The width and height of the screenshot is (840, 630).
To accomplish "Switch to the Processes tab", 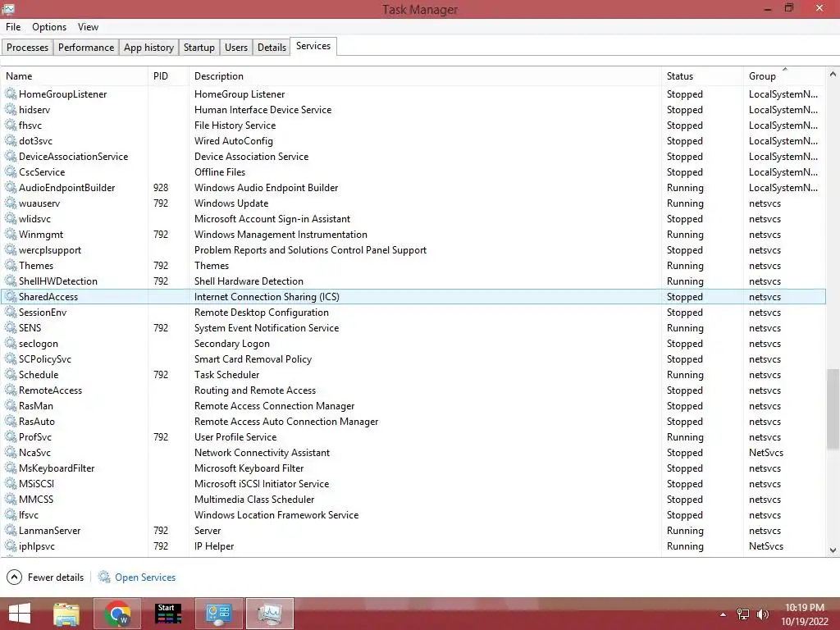I will [x=27, y=47].
